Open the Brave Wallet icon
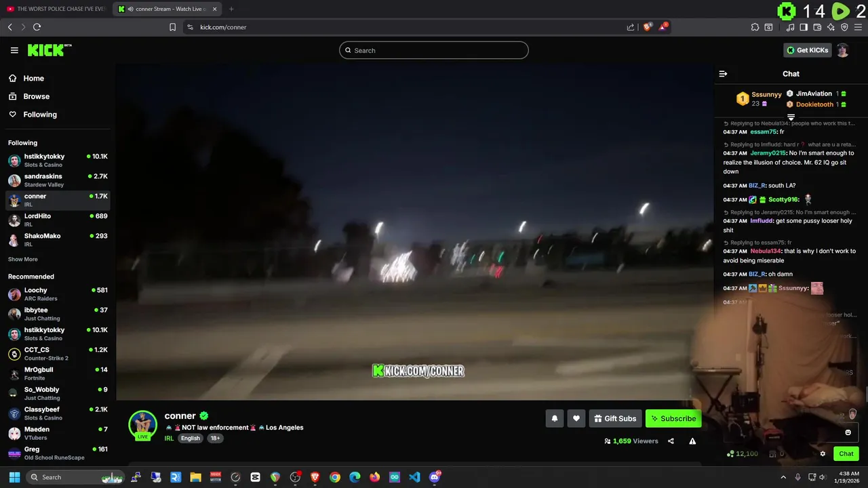The image size is (868, 488). pyautogui.click(x=817, y=27)
